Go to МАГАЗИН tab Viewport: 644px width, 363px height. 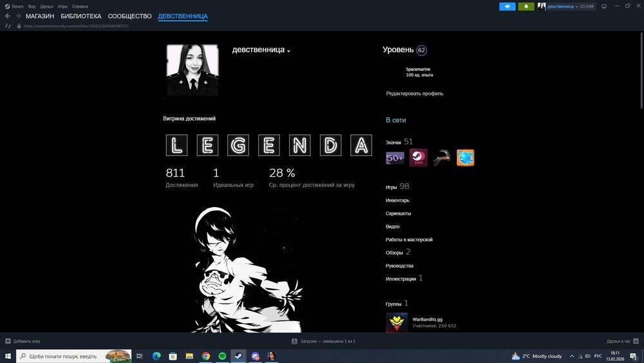tap(40, 16)
